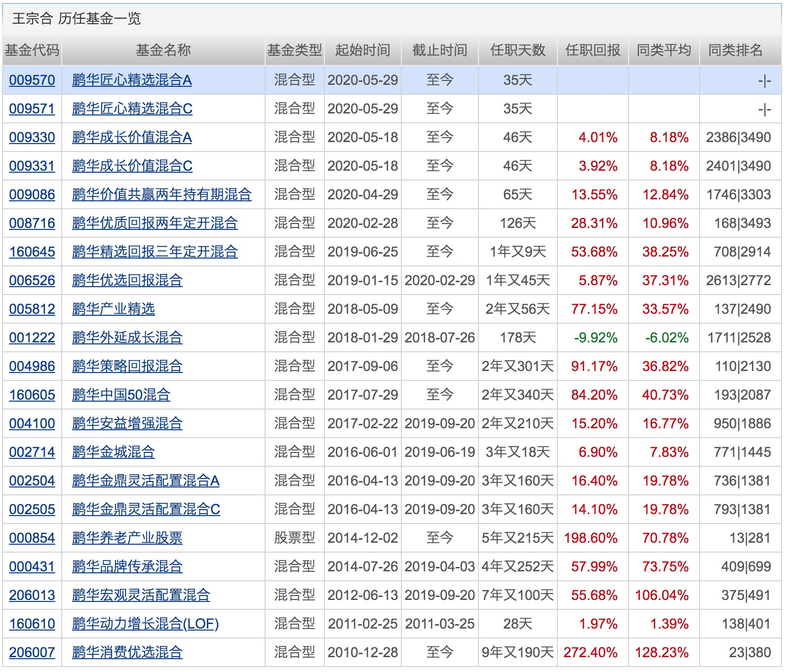Open 鹏华成长价值混合A fund link
The height and width of the screenshot is (672, 787).
[132, 137]
